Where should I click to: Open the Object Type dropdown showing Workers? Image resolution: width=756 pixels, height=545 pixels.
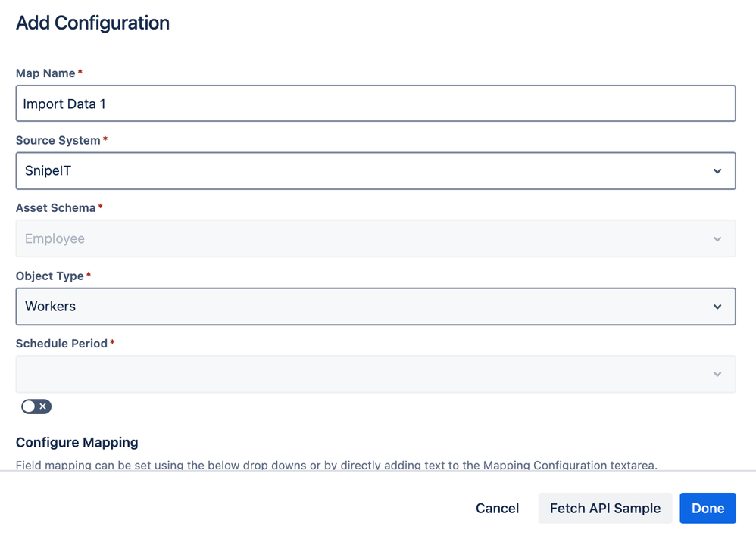376,306
